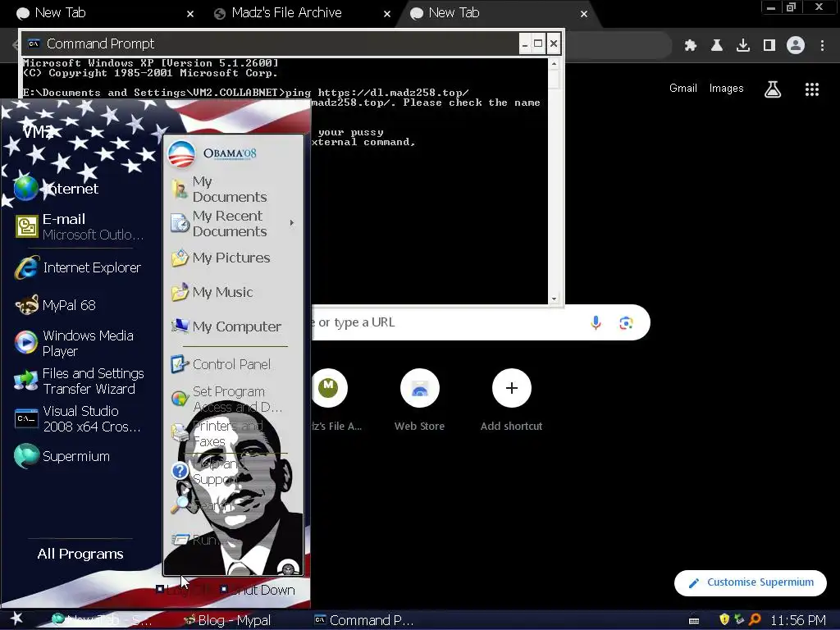
Task: Expand All Programs in Start menu
Action: tap(80, 554)
